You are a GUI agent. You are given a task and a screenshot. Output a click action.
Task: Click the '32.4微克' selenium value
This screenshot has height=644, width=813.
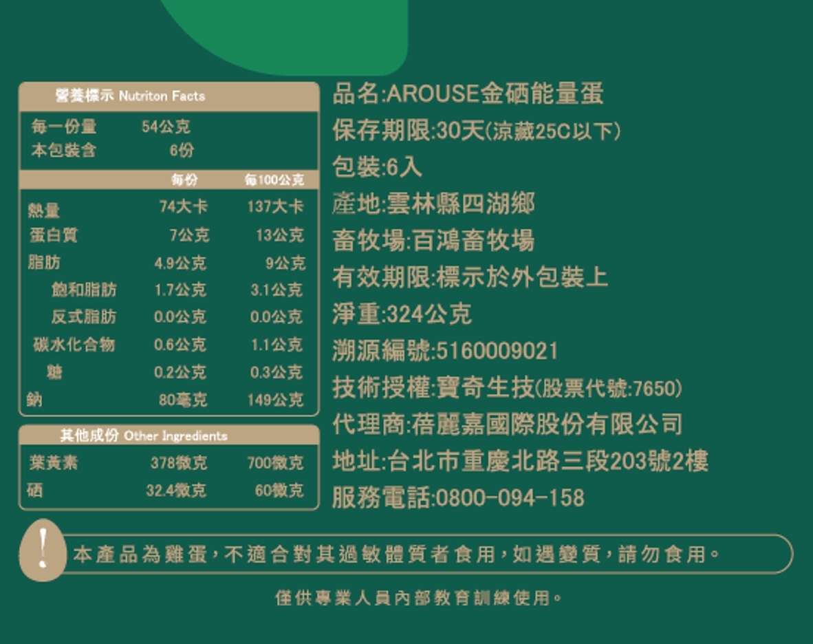(176, 490)
